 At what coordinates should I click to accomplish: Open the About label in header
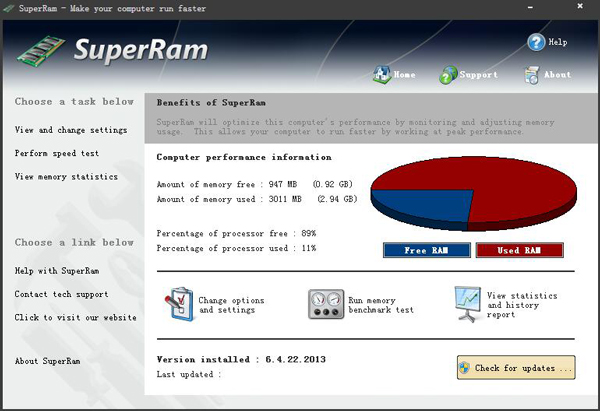pyautogui.click(x=558, y=75)
